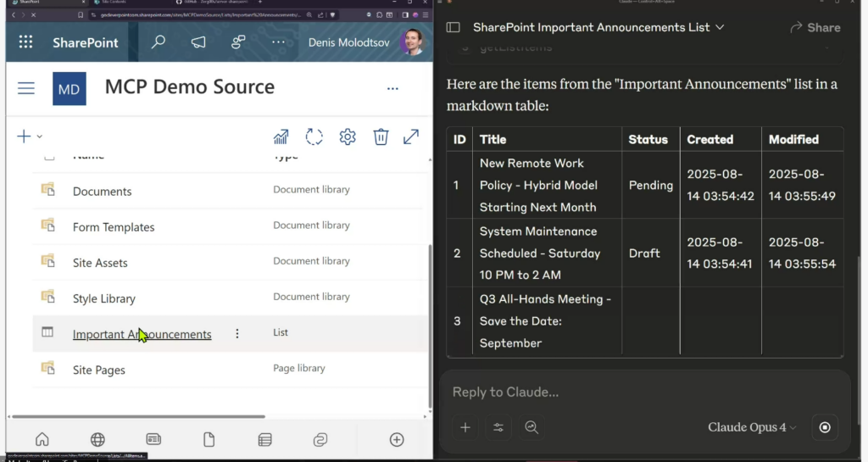Expand SharePoint Important Announcements List chat title dropdown
868x462 pixels.
[720, 27]
